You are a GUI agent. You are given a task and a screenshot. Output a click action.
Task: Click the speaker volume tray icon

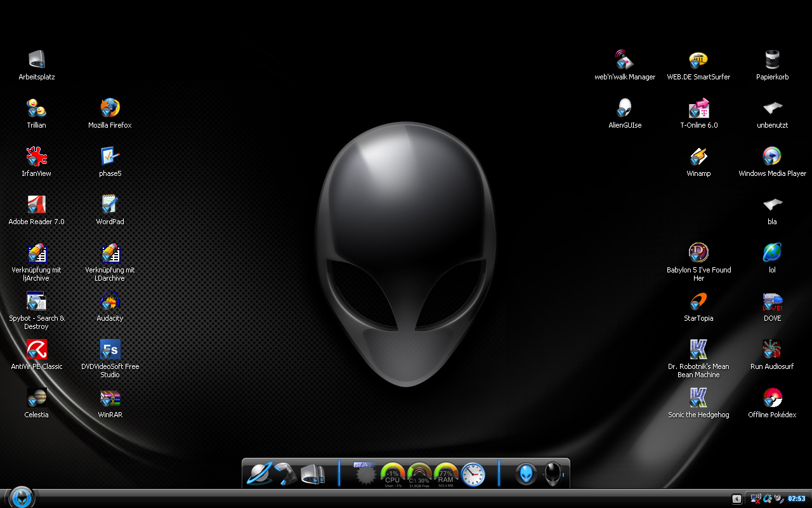(x=778, y=498)
